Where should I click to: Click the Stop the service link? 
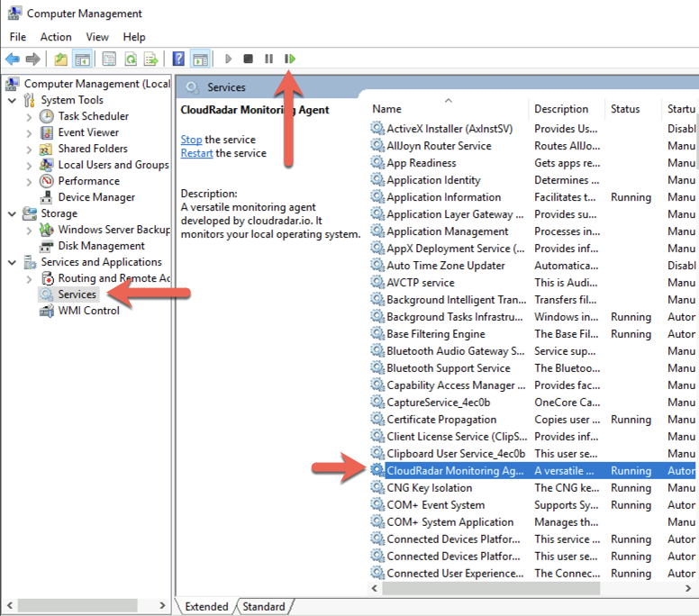[191, 140]
